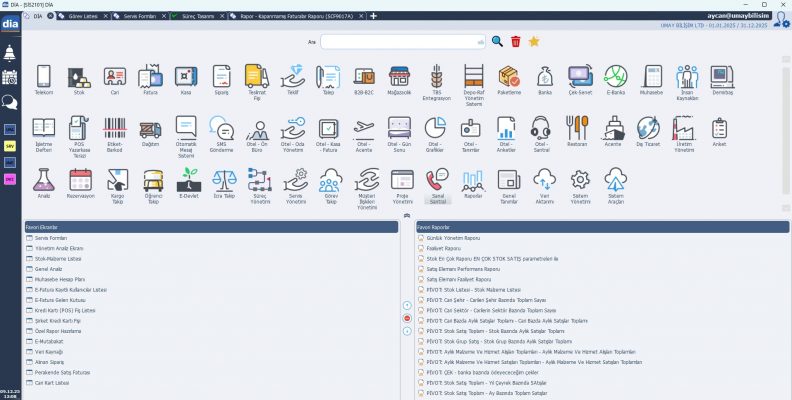Switch to the Görev Listesi tab

tap(83, 16)
